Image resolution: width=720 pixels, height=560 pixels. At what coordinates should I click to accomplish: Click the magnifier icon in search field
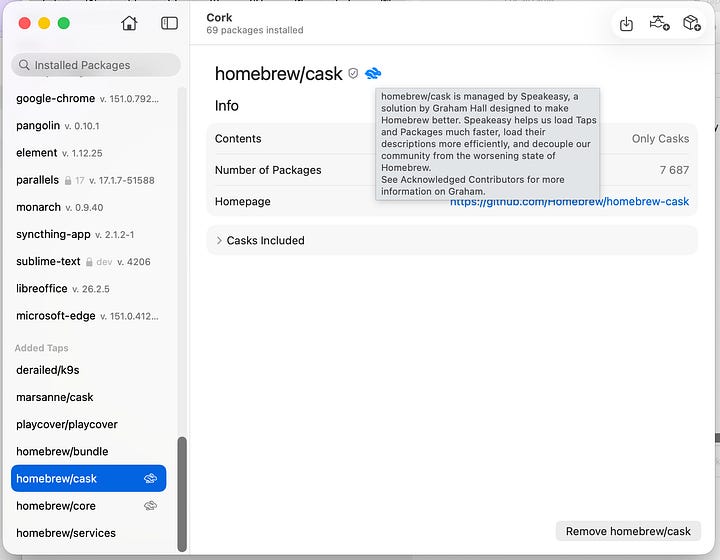[24, 65]
